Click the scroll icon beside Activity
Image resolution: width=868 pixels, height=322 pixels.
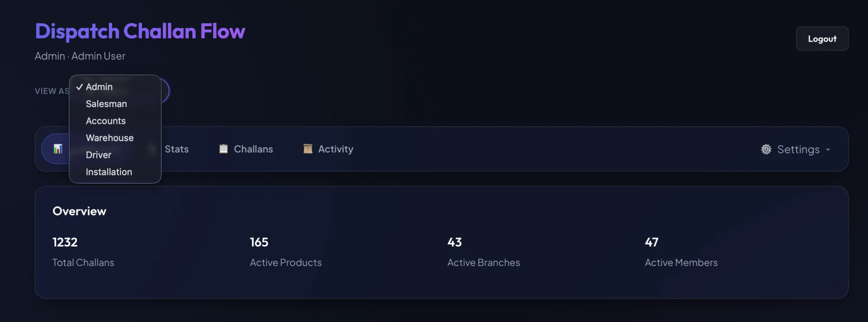pos(308,149)
